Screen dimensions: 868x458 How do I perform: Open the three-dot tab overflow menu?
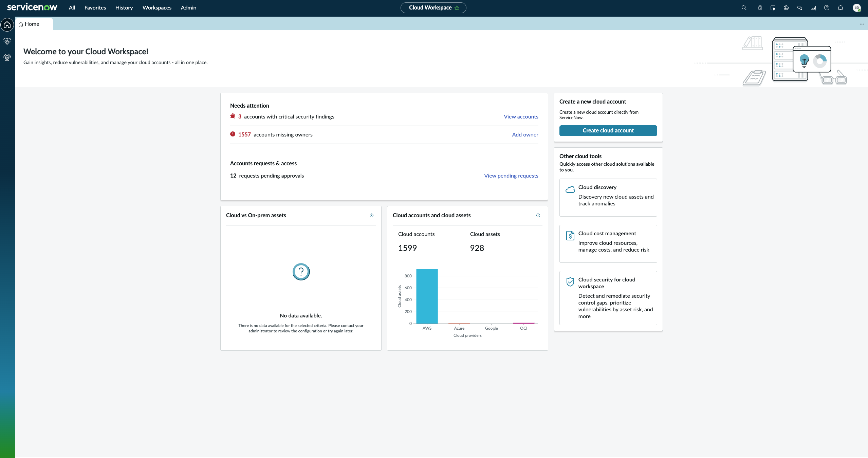tap(862, 24)
